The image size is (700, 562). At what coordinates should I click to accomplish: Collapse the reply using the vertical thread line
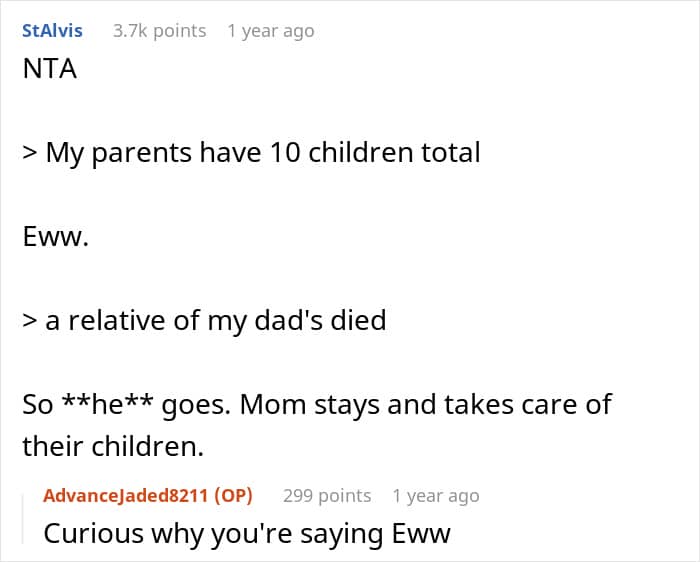pyautogui.click(x=23, y=519)
